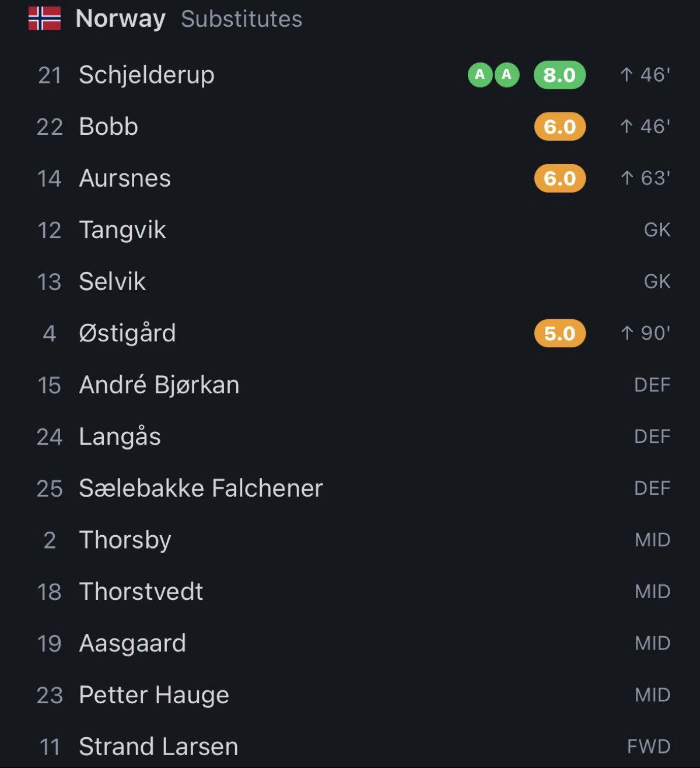This screenshot has height=768, width=700.
Task: Select the Substitutes label
Action: click(242, 19)
